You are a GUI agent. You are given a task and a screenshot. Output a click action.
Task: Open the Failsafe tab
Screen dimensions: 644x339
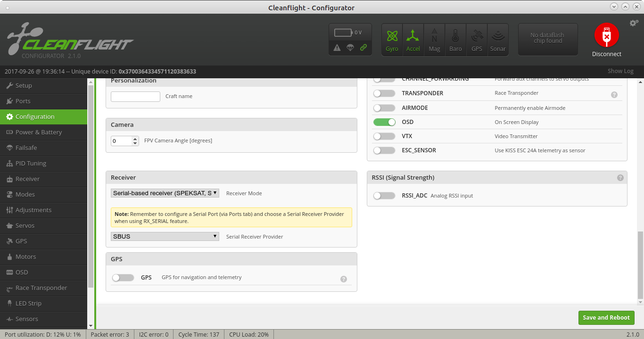coord(43,148)
